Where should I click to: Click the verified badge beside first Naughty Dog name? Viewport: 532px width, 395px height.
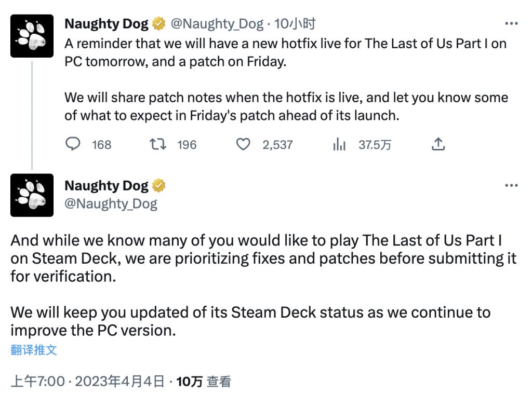coord(158,24)
